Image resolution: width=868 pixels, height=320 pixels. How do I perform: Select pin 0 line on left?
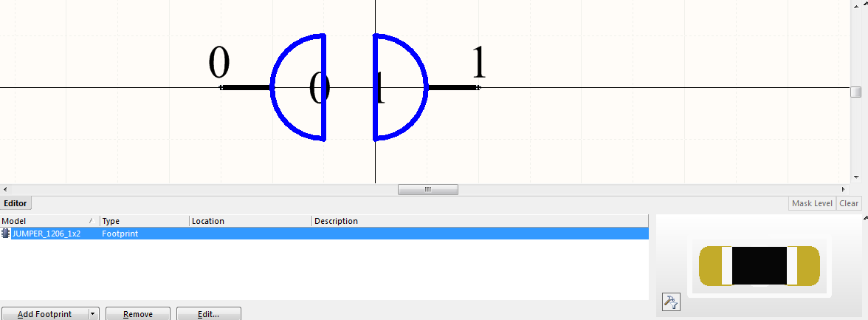(x=245, y=88)
